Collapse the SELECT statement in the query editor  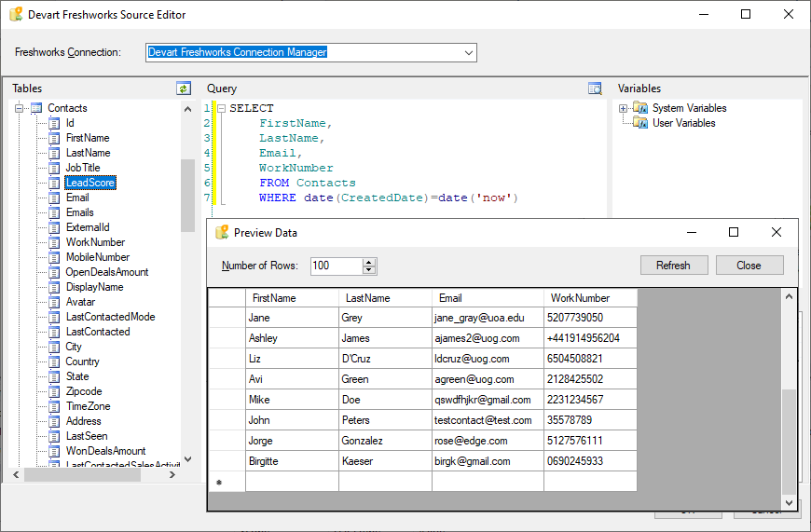[x=221, y=108]
